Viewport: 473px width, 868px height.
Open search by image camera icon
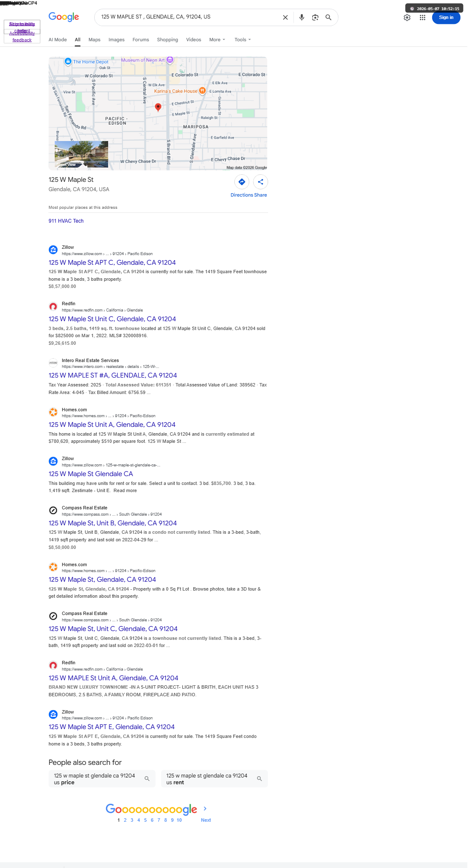pyautogui.click(x=315, y=17)
